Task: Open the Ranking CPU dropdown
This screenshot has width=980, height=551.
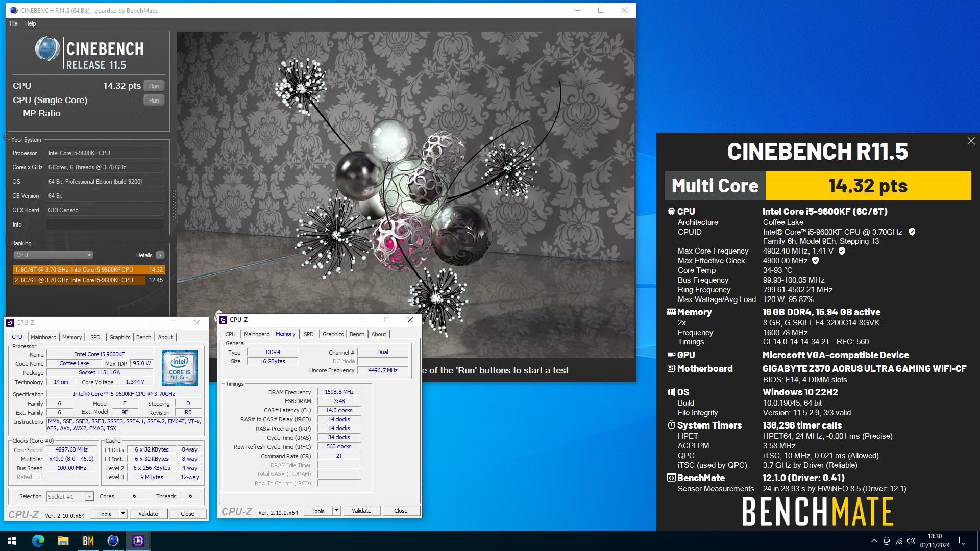Action: pos(53,255)
